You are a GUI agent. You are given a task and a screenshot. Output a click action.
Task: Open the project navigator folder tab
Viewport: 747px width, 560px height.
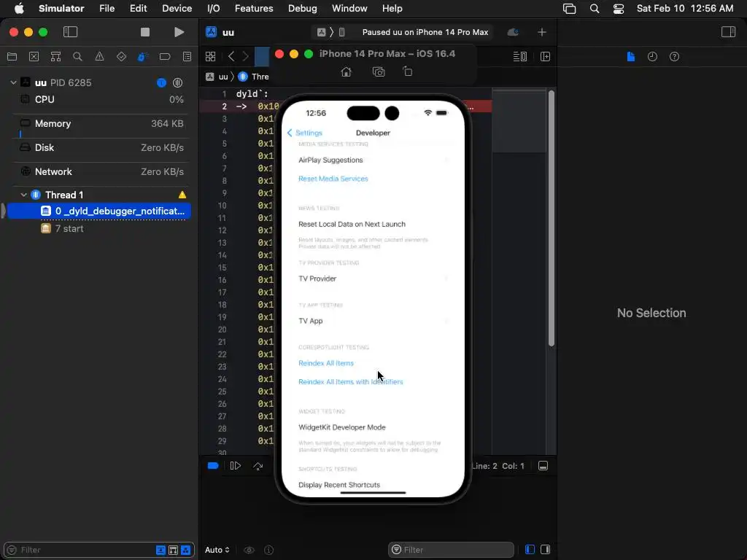12,57
